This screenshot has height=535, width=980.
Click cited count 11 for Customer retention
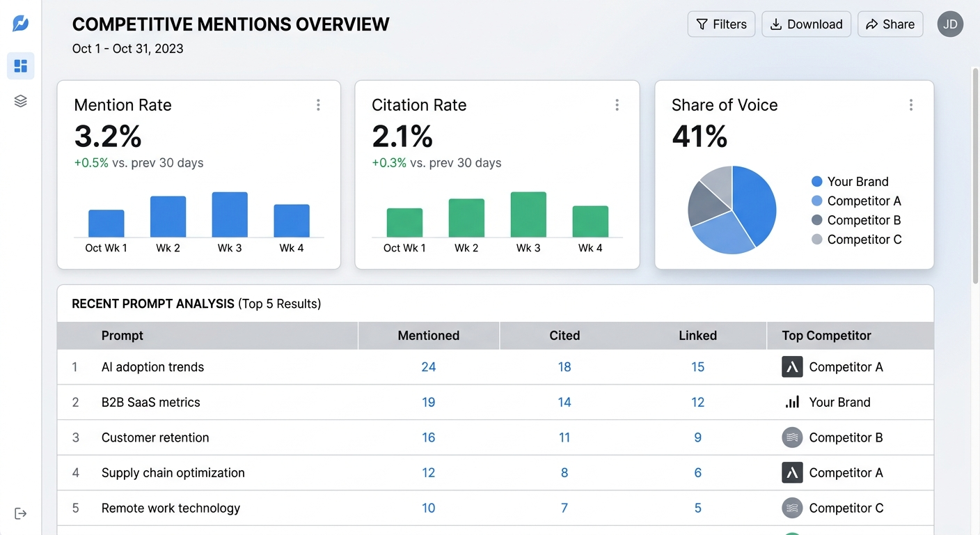(564, 437)
